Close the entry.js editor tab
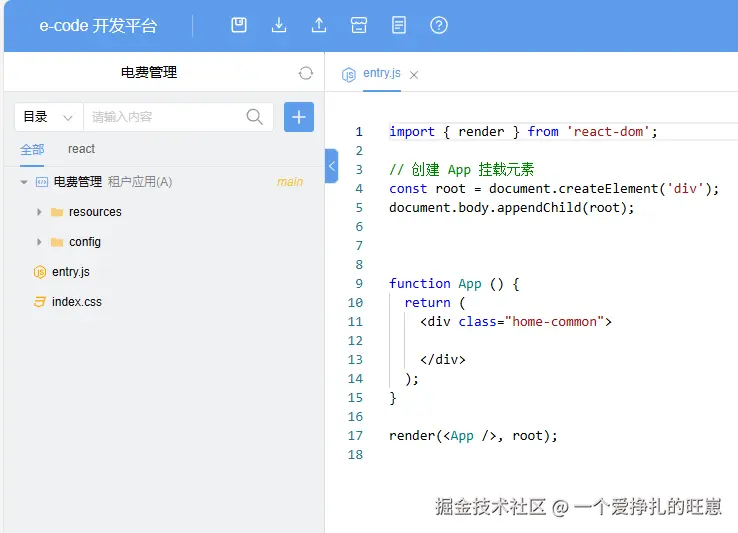The height and width of the screenshot is (533, 738). 414,75
